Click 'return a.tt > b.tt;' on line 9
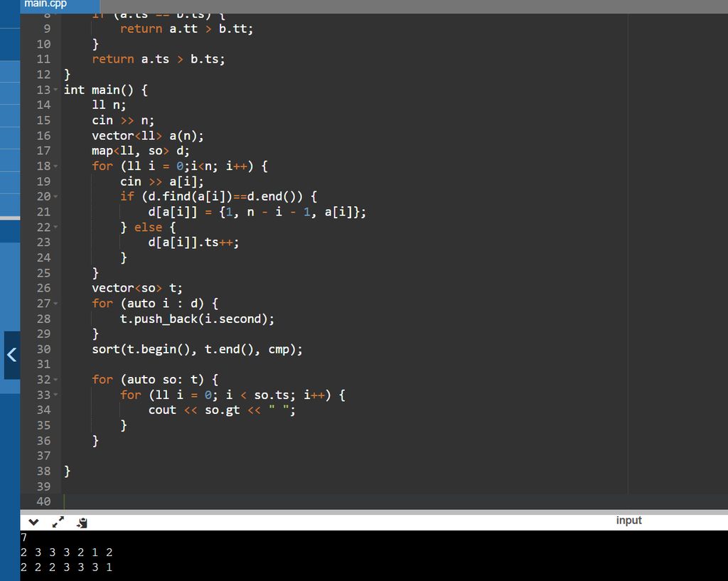The height and width of the screenshot is (581, 728). (187, 28)
